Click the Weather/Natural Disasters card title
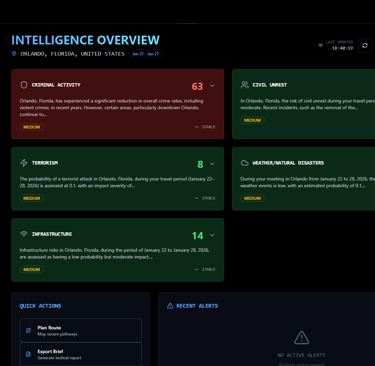 coord(288,163)
